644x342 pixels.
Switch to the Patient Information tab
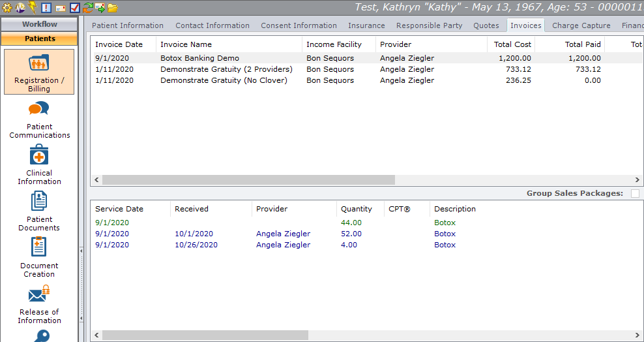pyautogui.click(x=127, y=25)
